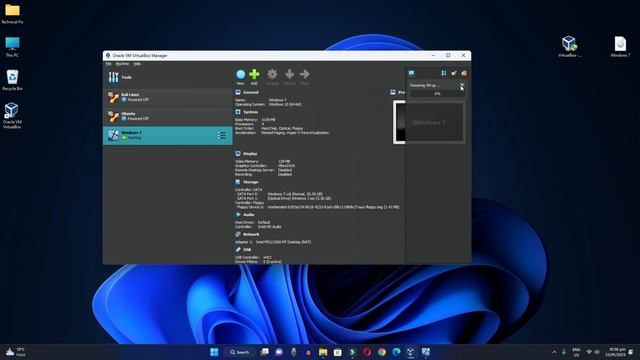Click the USB section header
The image size is (640, 360).
click(x=247, y=250)
